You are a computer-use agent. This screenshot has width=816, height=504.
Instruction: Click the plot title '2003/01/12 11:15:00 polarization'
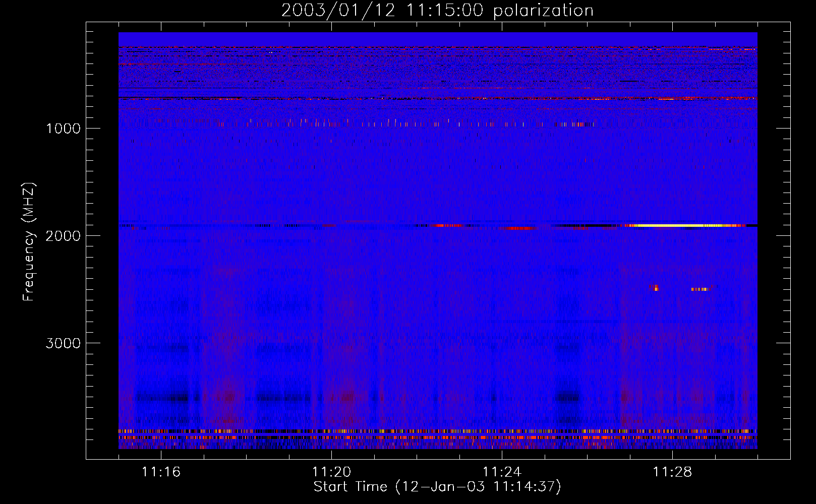(x=437, y=11)
